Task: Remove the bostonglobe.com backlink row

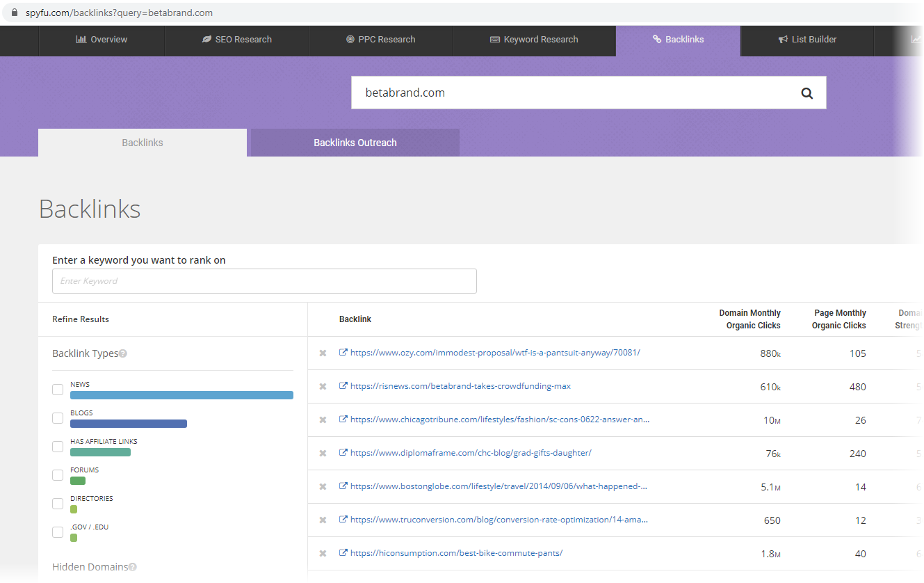Action: click(x=323, y=487)
